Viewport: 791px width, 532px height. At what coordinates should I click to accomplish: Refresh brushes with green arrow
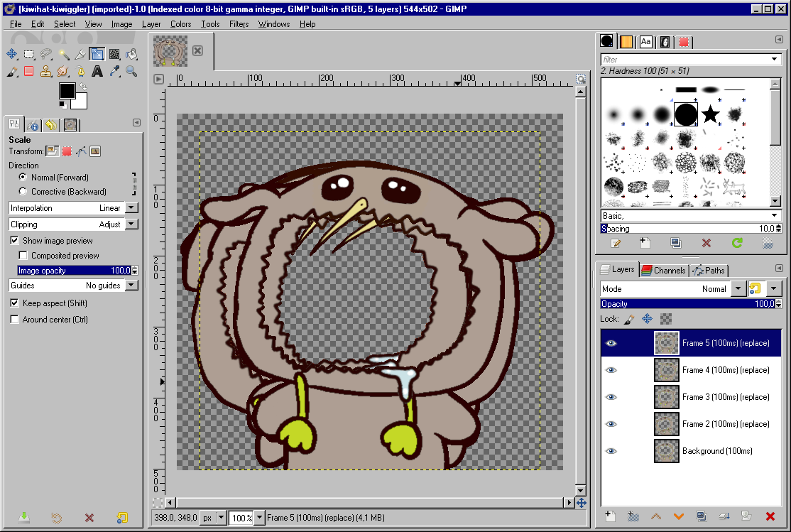tap(737, 244)
